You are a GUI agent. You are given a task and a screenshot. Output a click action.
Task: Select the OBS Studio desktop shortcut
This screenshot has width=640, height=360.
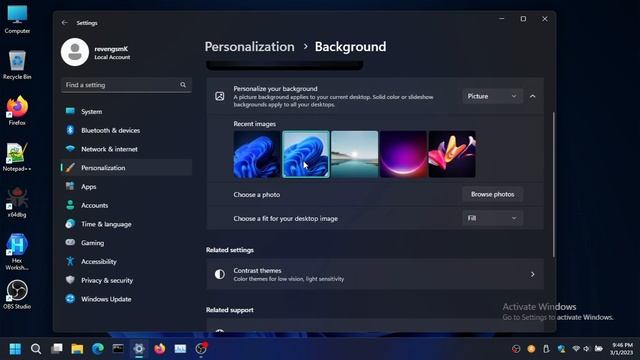17,294
